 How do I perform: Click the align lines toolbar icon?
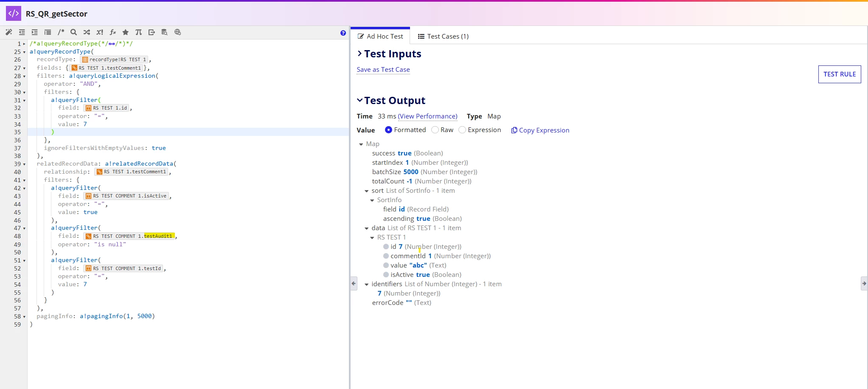(x=48, y=32)
